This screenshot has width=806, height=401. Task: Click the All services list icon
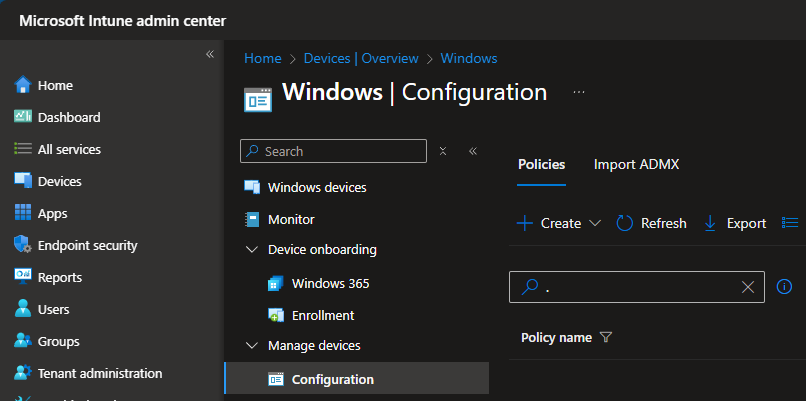point(23,149)
